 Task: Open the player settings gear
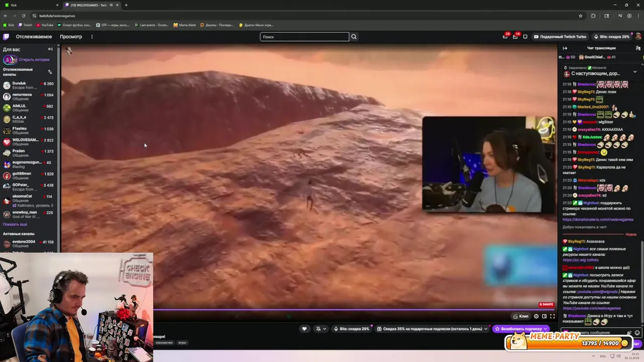tap(536, 316)
